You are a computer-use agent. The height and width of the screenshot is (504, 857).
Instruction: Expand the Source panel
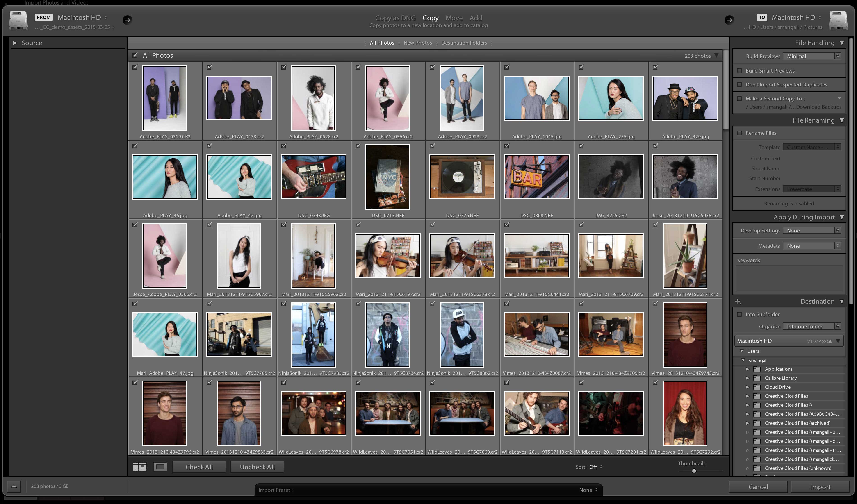coord(15,43)
